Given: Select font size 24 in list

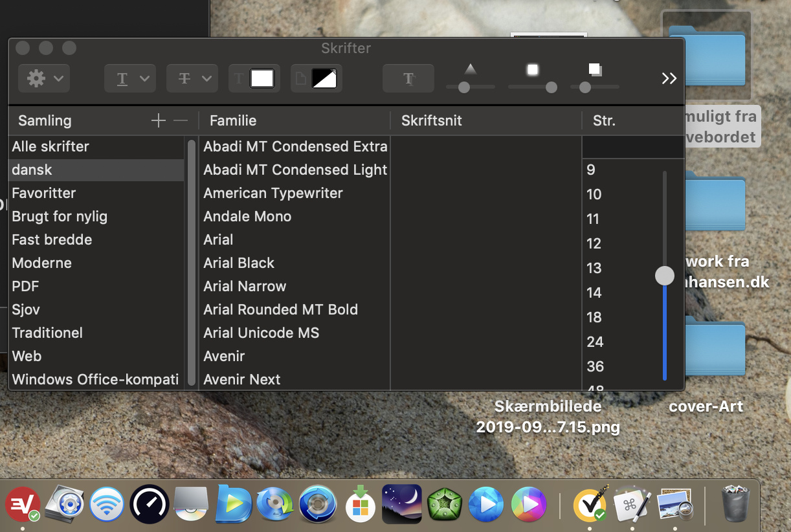Looking at the screenshot, I should pos(595,342).
